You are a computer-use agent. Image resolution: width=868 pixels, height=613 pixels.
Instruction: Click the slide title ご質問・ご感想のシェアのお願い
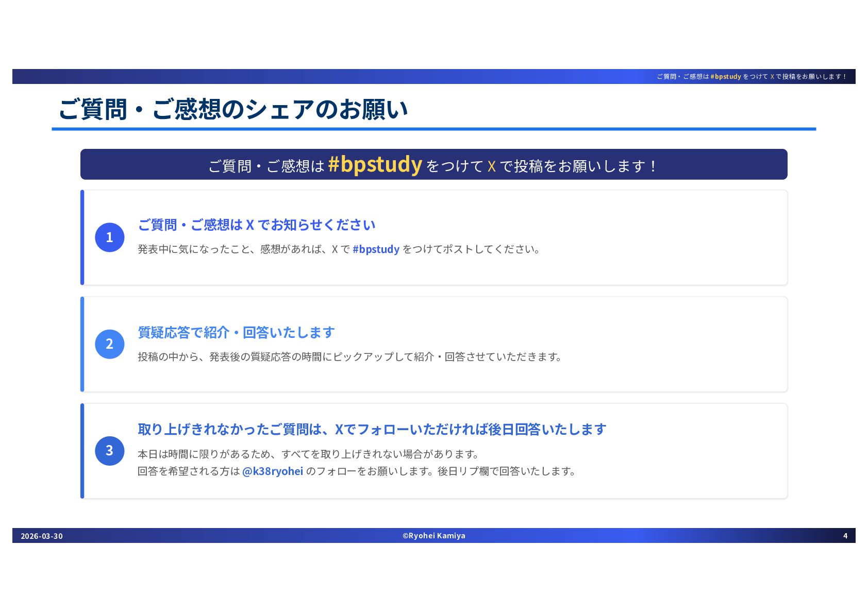click(233, 109)
